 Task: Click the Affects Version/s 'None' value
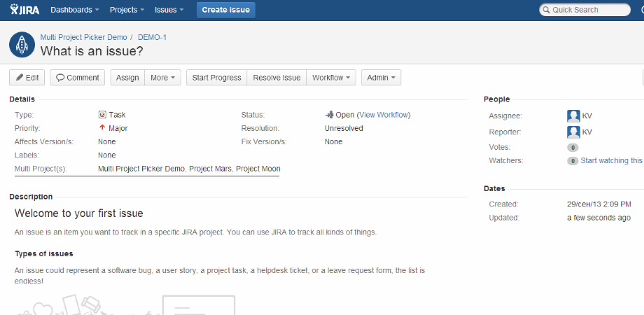pyautogui.click(x=107, y=141)
